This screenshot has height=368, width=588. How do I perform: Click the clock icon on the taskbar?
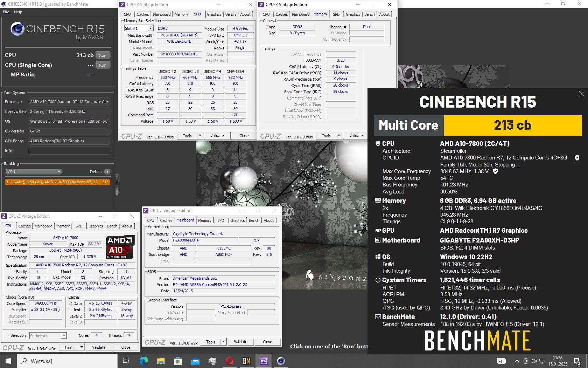pos(558,361)
